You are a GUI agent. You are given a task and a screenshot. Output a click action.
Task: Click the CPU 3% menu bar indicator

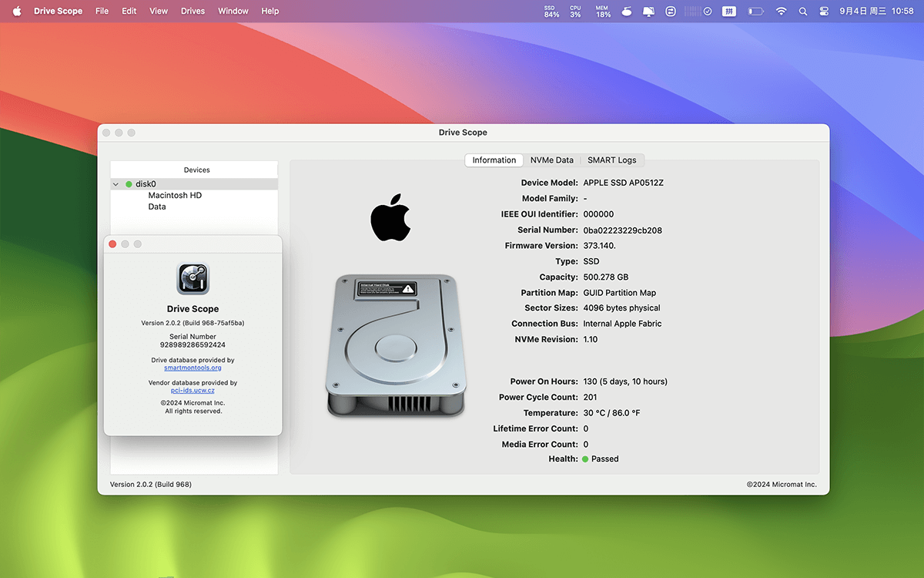575,12
